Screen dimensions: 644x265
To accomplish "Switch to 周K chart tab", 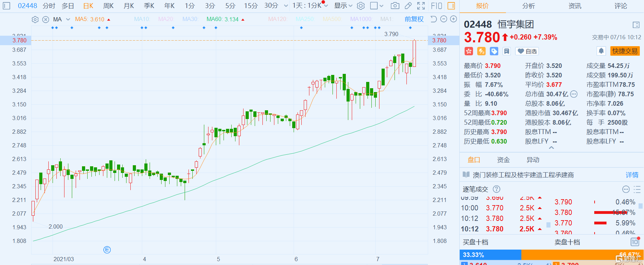I will point(109,6).
